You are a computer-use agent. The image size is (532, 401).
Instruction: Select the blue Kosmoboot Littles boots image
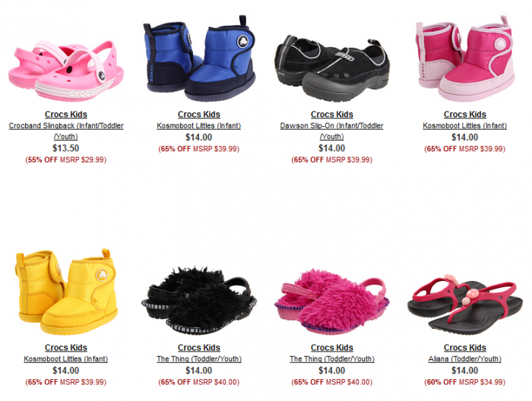199,58
